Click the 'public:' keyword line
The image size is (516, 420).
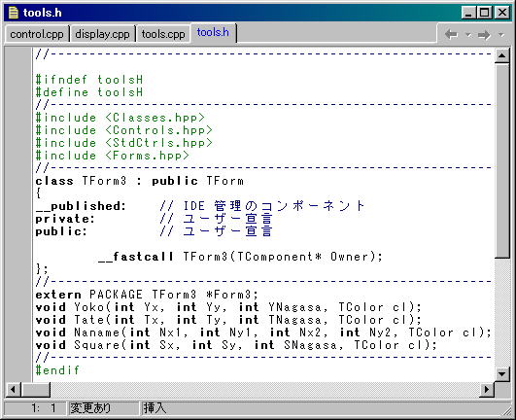(x=61, y=231)
